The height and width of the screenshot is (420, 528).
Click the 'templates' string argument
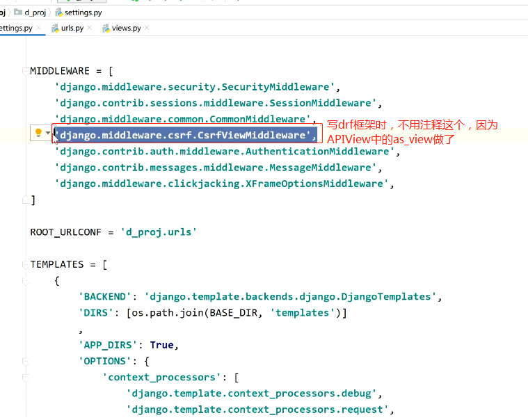click(x=302, y=313)
